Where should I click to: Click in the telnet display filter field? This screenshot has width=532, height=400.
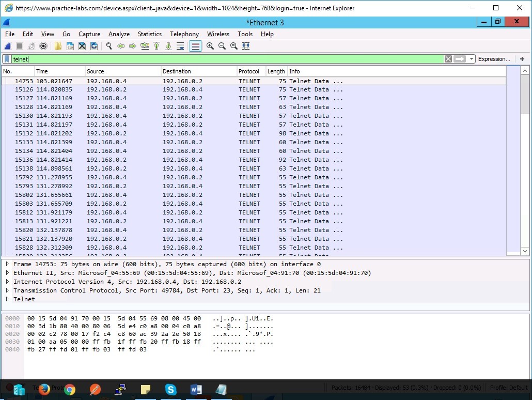point(227,59)
